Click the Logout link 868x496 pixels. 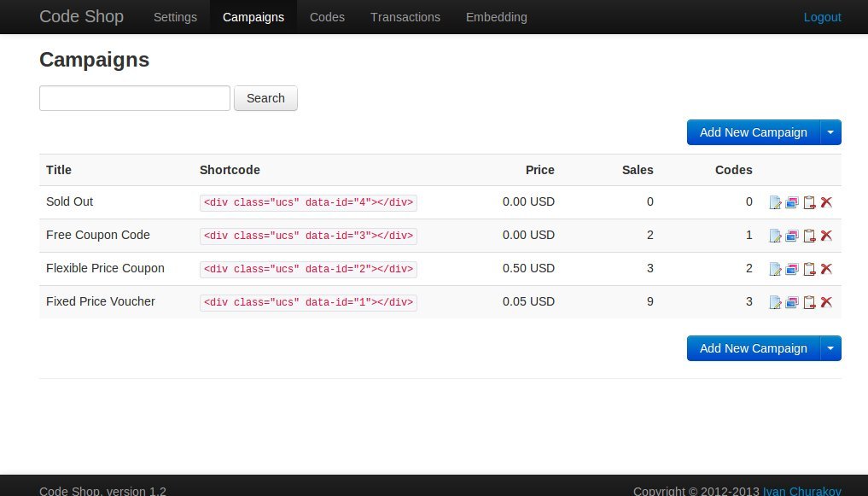[822, 17]
